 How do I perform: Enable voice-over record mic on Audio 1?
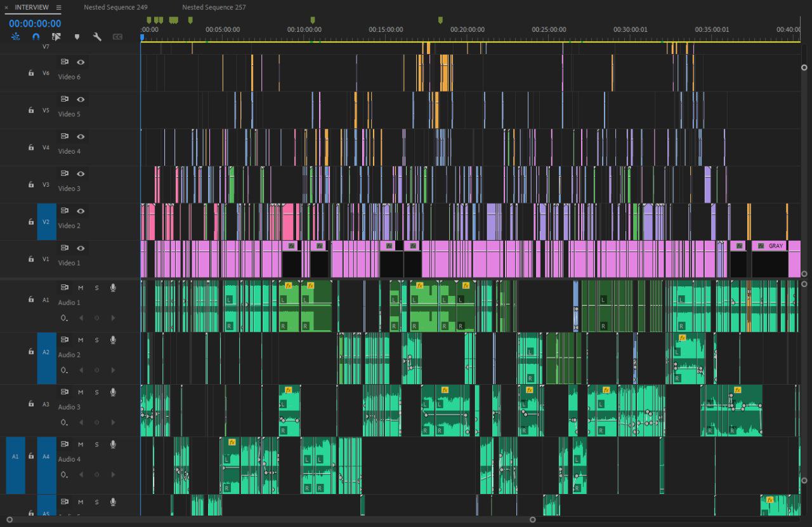pyautogui.click(x=113, y=288)
